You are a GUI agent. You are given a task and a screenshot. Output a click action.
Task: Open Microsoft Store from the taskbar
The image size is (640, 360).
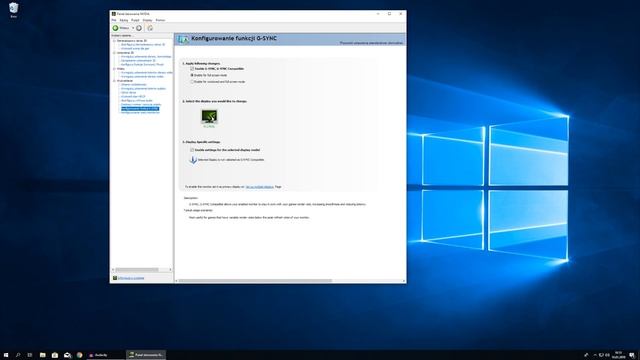tap(55, 355)
